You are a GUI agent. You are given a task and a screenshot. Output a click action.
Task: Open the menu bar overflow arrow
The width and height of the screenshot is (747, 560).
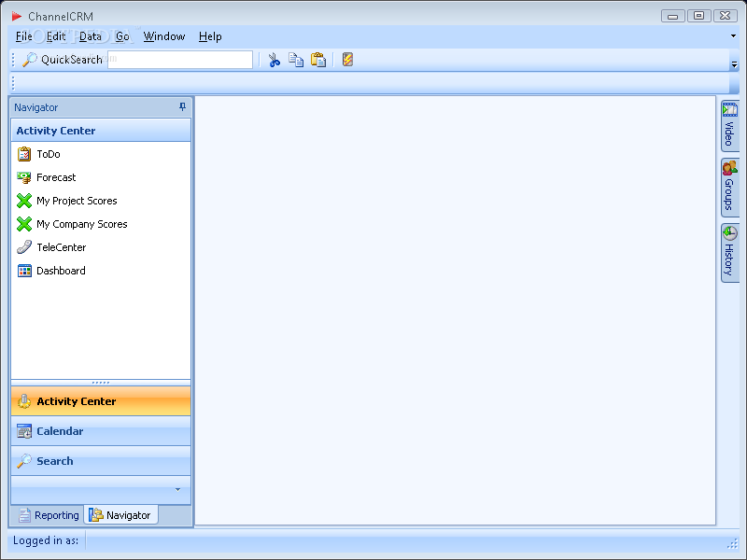click(x=733, y=35)
